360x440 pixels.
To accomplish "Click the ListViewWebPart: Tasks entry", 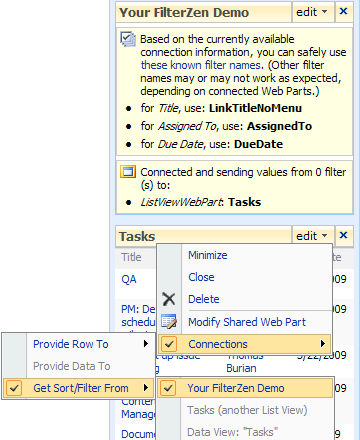I will click(201, 202).
